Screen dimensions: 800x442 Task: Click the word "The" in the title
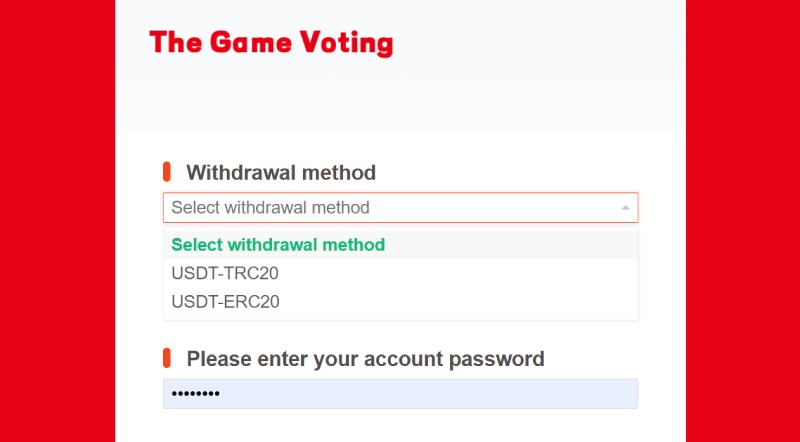click(x=175, y=43)
